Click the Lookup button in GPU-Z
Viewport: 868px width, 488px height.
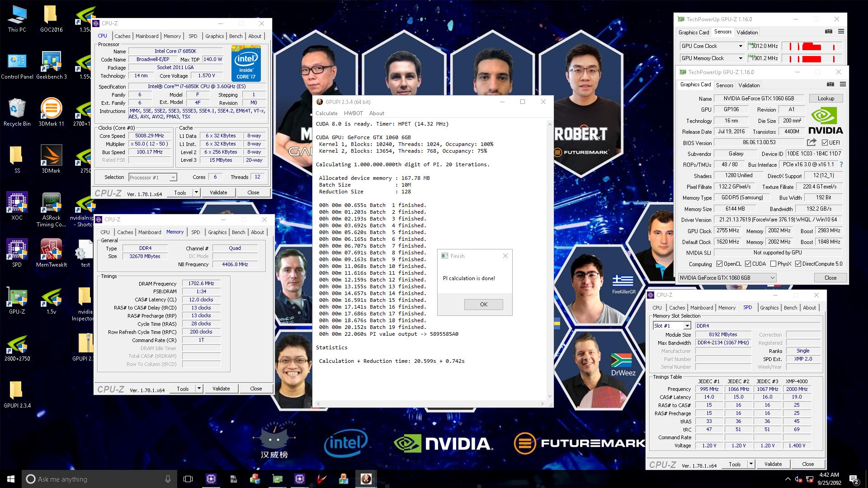(826, 98)
